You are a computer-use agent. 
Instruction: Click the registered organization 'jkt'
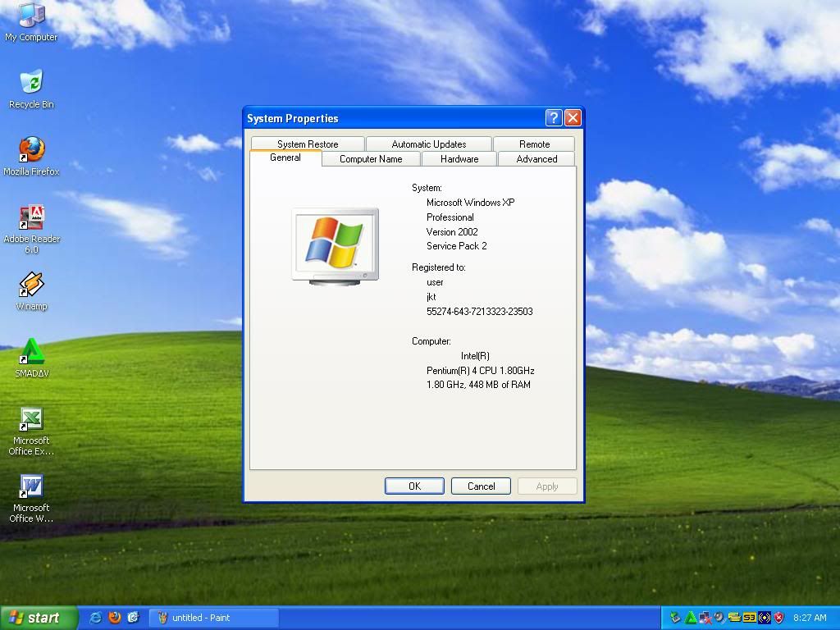pos(431,297)
